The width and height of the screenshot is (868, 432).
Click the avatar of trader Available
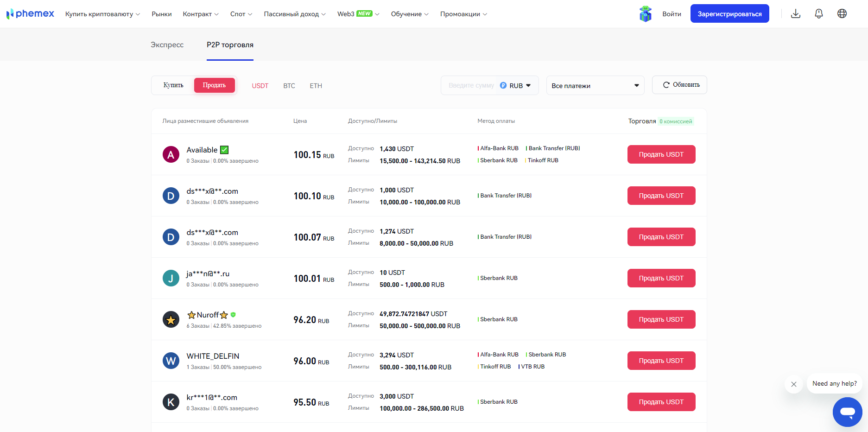[x=171, y=154]
